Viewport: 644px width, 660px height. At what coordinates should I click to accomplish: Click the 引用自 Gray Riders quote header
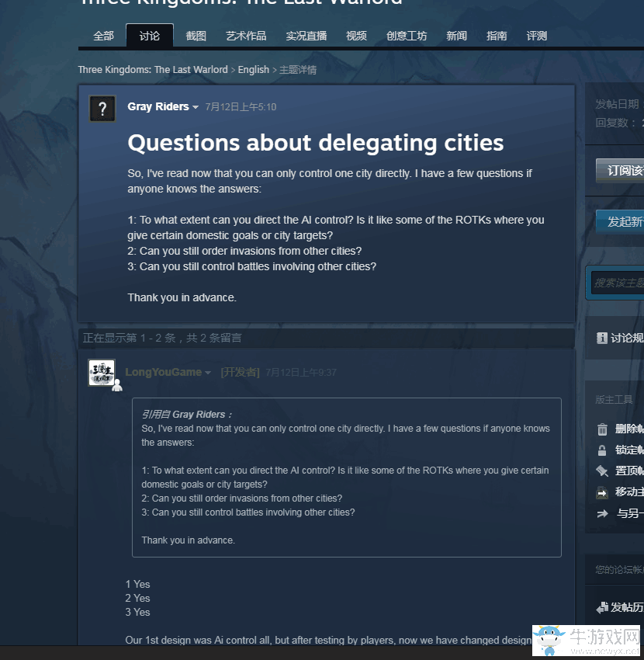click(x=186, y=415)
